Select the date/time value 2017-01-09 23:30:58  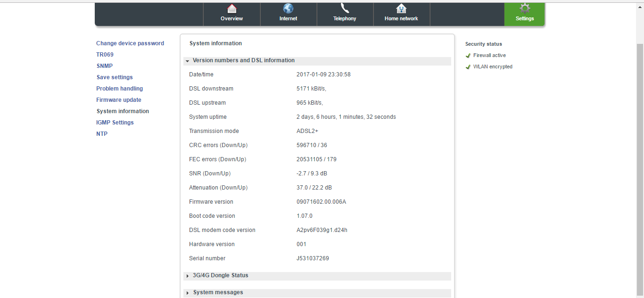[x=323, y=74]
